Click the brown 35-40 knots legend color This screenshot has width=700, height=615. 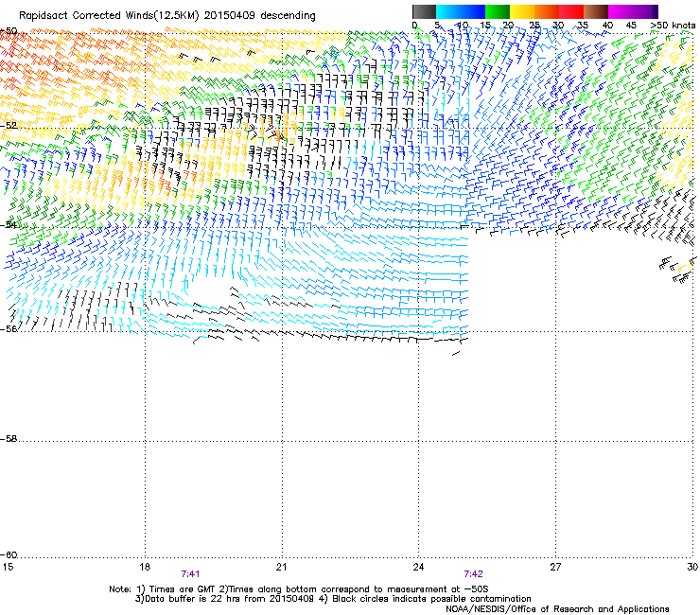[x=596, y=11]
